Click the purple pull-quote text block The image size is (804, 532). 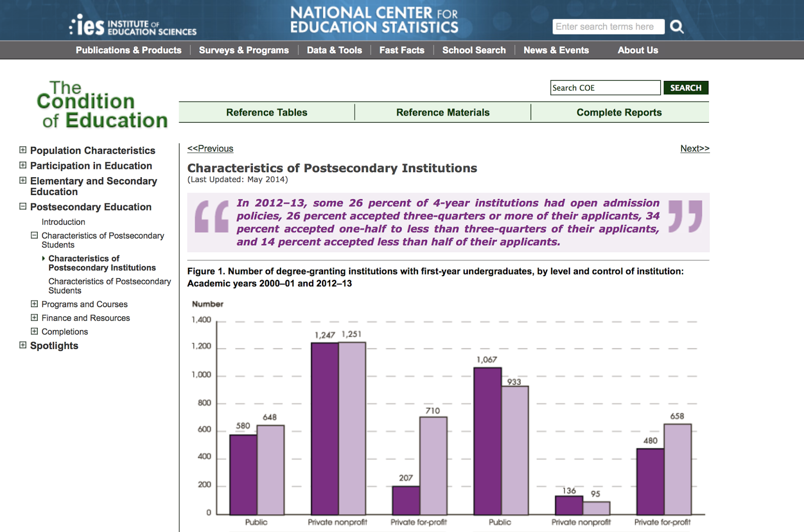(x=448, y=223)
